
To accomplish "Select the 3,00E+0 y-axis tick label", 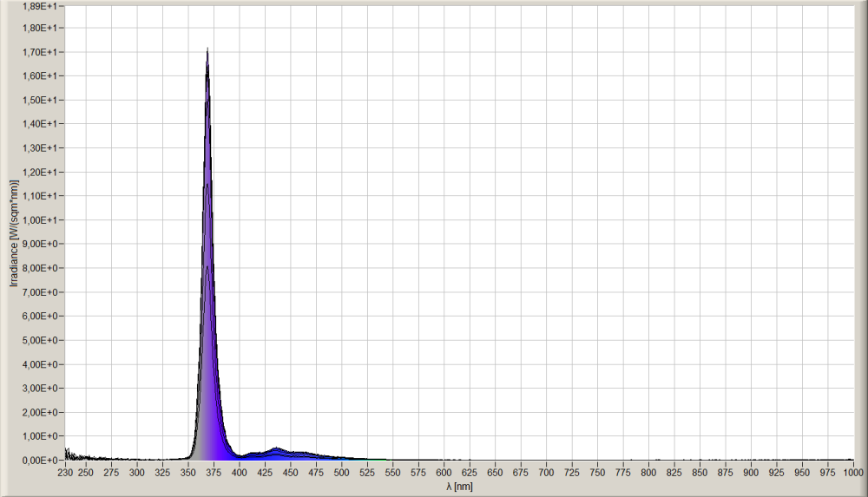I will tap(40, 389).
